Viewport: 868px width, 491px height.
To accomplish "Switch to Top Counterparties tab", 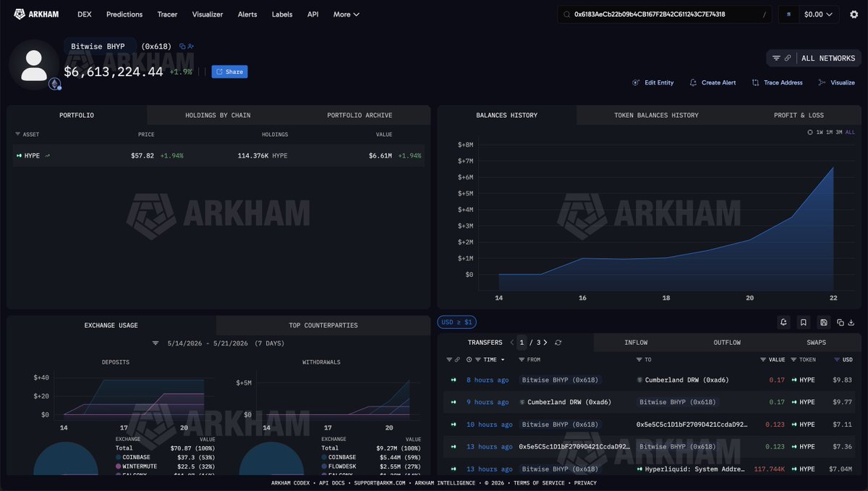I will (x=323, y=325).
